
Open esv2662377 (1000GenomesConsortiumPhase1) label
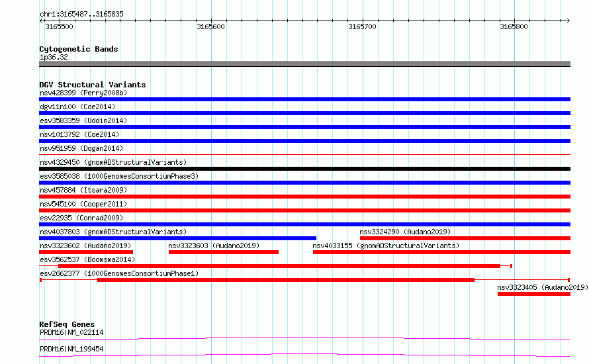[119, 273]
